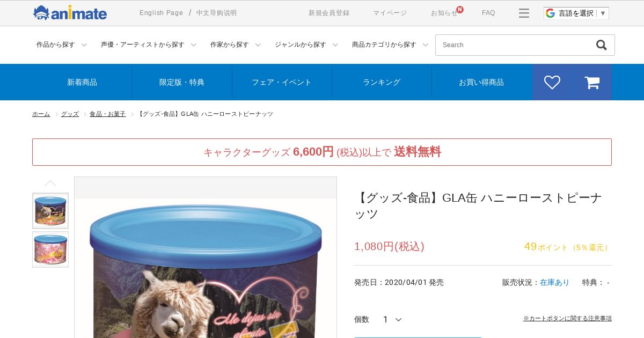This screenshot has width=644, height=338.
Task: Go to the ランキング tab
Action: click(382, 82)
